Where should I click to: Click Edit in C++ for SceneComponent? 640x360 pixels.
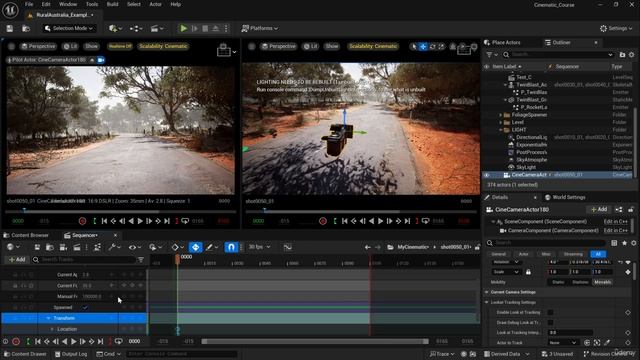(x=616, y=222)
